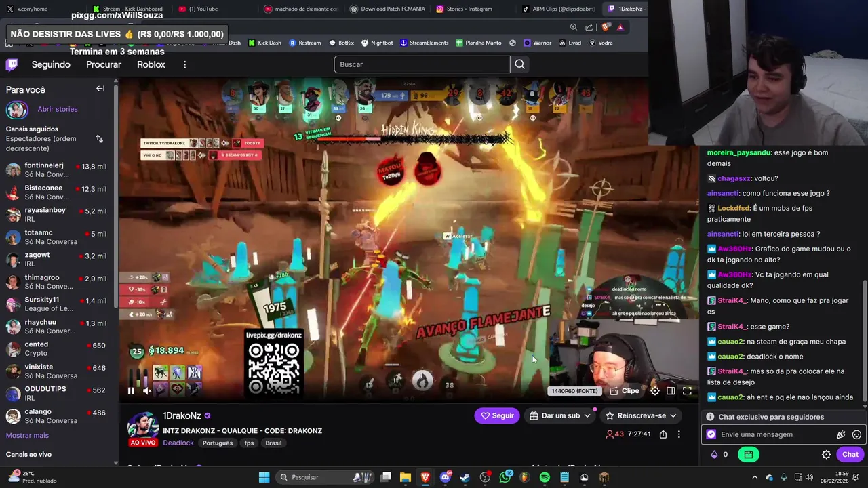Open the Procurar tab

104,64
